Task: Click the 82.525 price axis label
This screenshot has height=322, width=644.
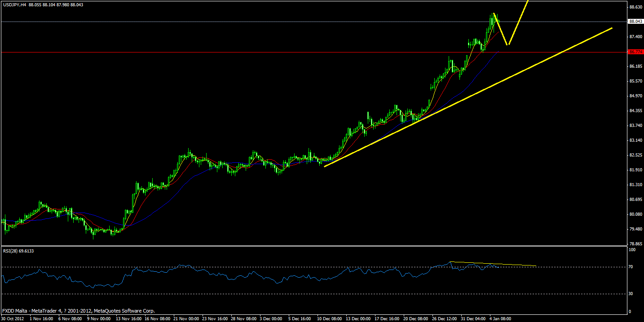Action: pyautogui.click(x=635, y=155)
